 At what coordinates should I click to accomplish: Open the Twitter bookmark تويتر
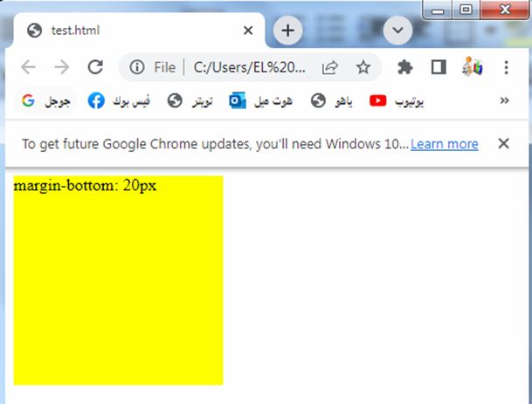tap(190, 101)
